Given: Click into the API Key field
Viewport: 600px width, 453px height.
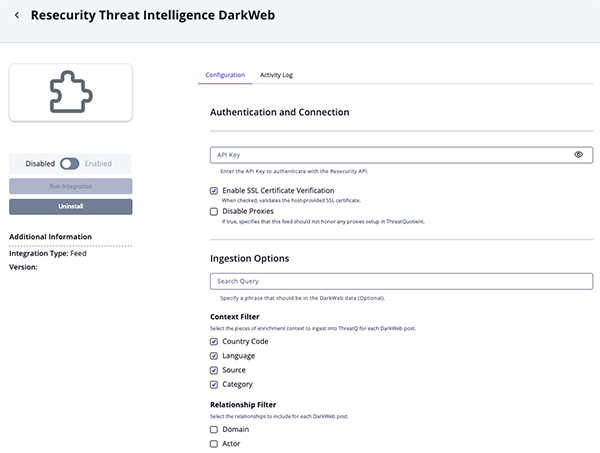Looking at the screenshot, I should pos(390,155).
